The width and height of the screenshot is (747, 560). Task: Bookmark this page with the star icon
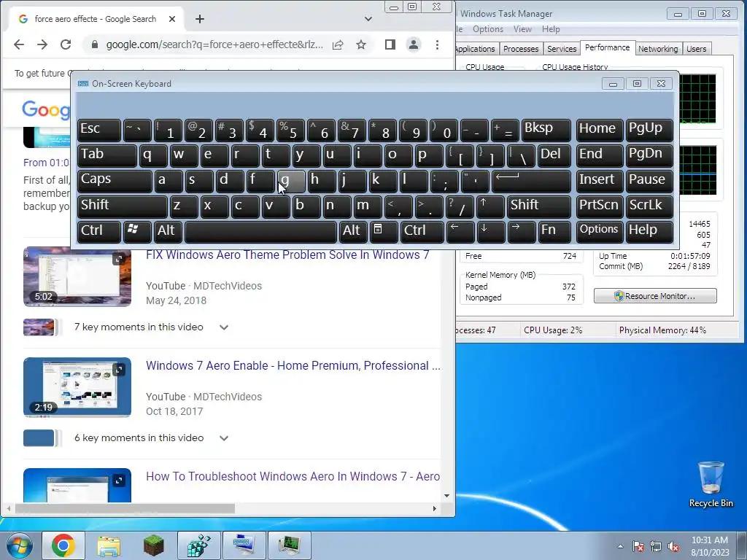[361, 44]
